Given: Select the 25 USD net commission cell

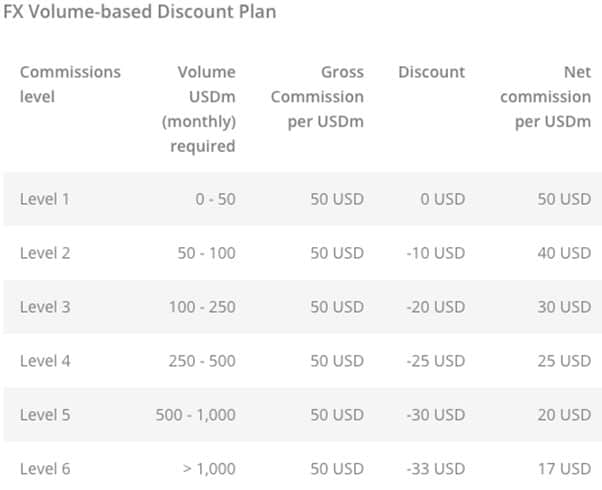Looking at the screenshot, I should click(x=564, y=361).
